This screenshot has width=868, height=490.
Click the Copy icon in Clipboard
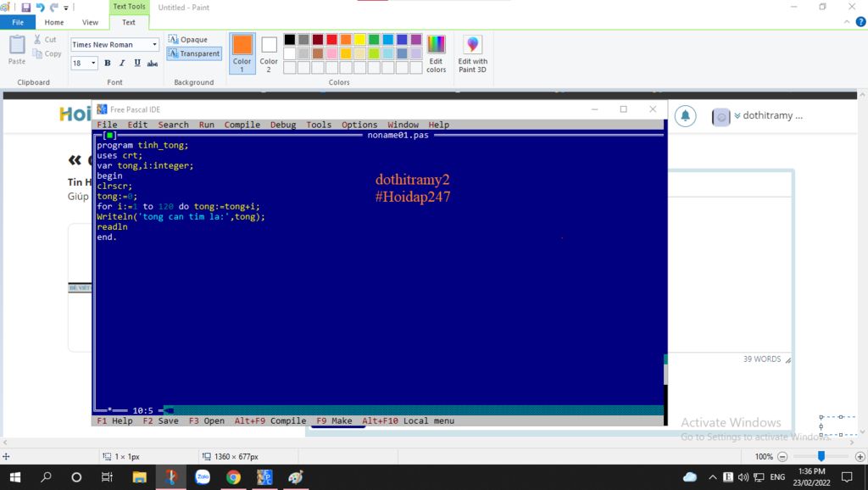(x=37, y=53)
